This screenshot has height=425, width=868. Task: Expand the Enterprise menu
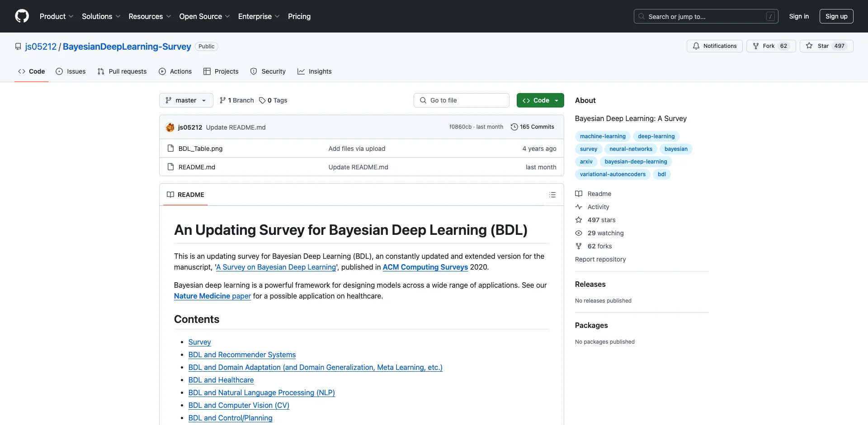pyautogui.click(x=259, y=16)
